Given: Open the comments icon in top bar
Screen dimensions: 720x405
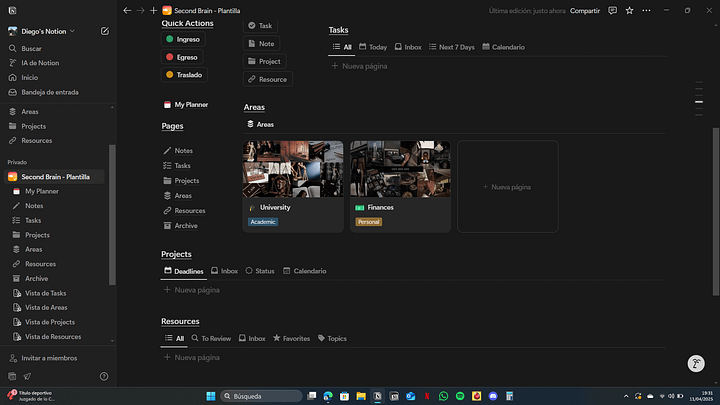Looking at the screenshot, I should tap(613, 11).
